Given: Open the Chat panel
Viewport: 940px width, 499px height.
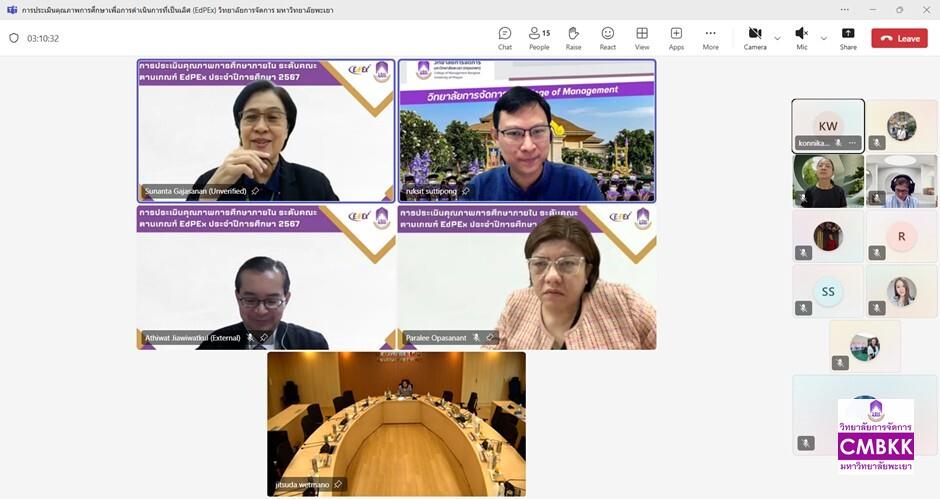Looking at the screenshot, I should (505, 38).
